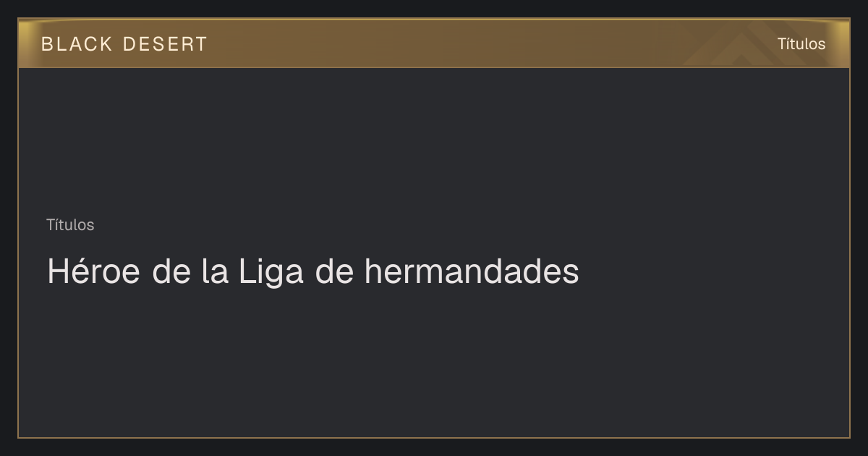
Task: Click the letter B of BLACK DESERT
Action: coord(47,44)
